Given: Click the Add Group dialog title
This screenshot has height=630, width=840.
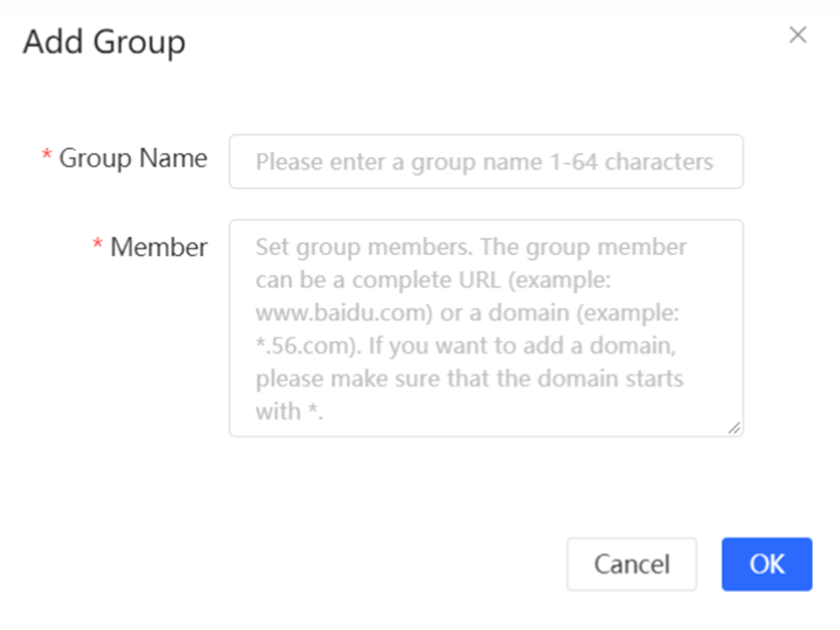Looking at the screenshot, I should 104,42.
